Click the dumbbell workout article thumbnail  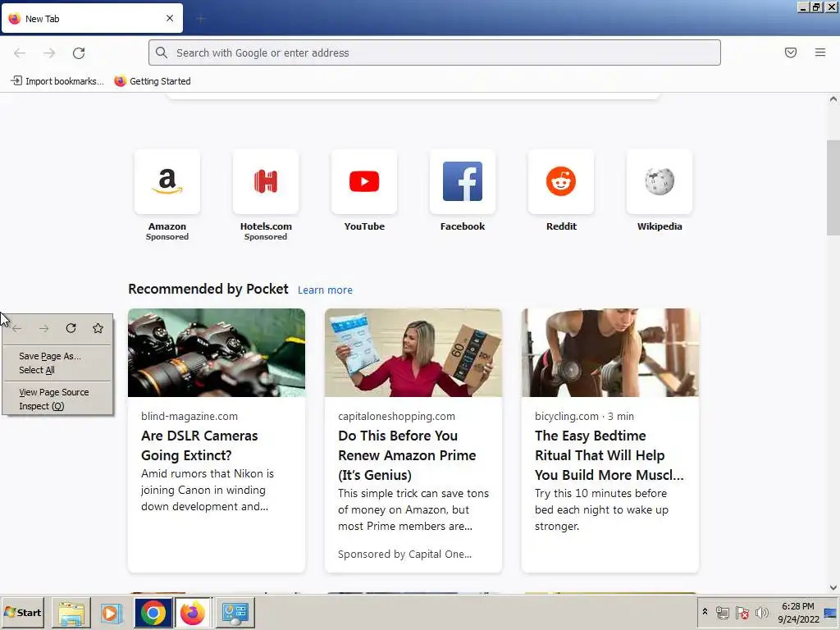(610, 353)
